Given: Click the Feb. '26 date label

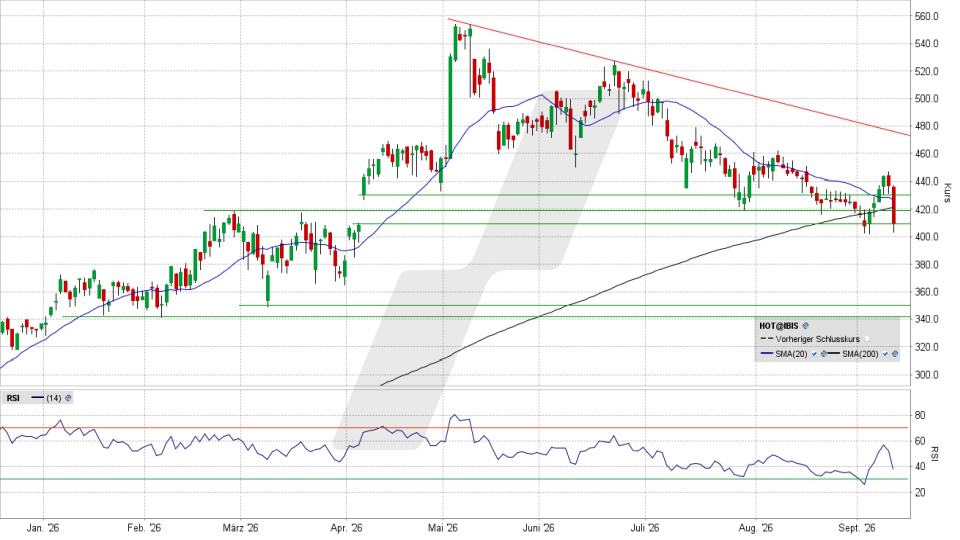Looking at the screenshot, I should 144,528.
